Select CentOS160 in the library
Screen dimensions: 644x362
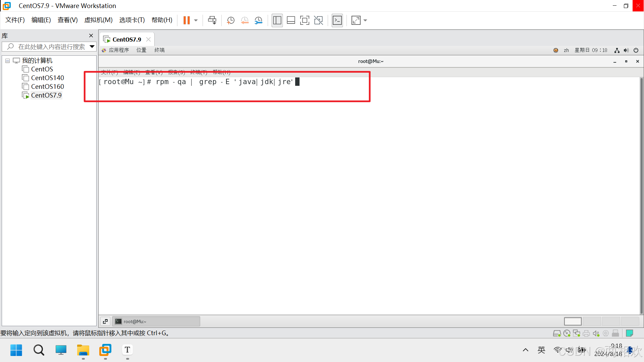(x=47, y=86)
